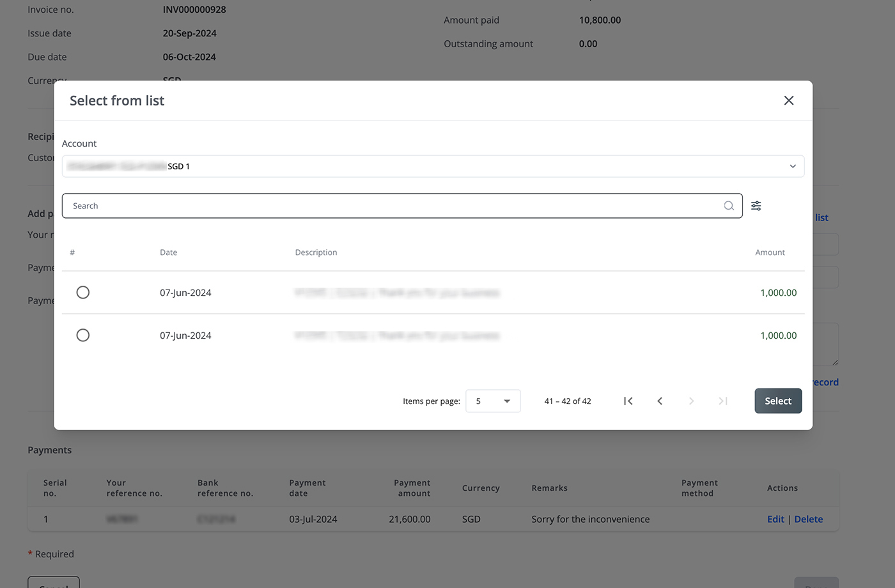
Task: Go to first page of results
Action: point(628,401)
